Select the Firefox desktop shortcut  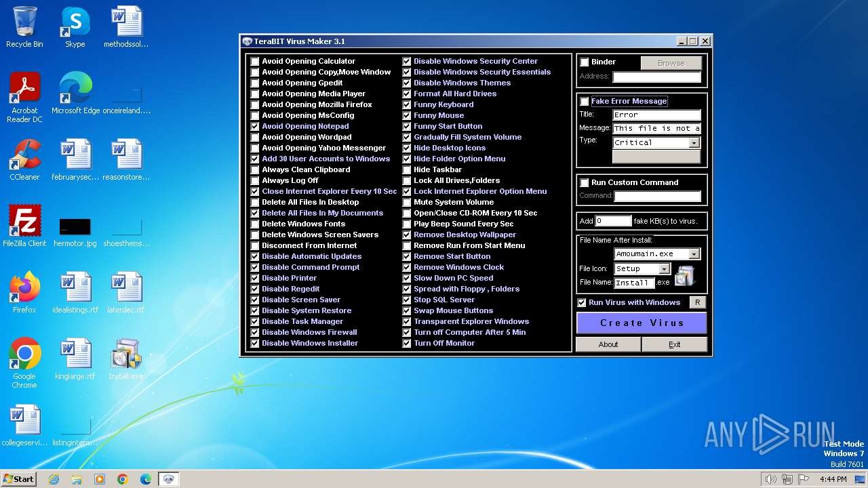(x=24, y=293)
